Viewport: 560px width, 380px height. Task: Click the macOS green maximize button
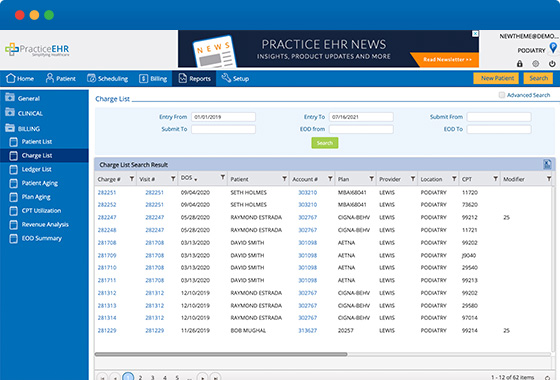point(49,15)
